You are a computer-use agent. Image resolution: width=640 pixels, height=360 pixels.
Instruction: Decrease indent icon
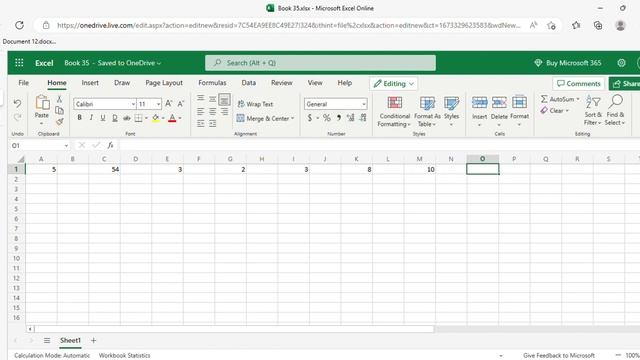tap(200, 123)
